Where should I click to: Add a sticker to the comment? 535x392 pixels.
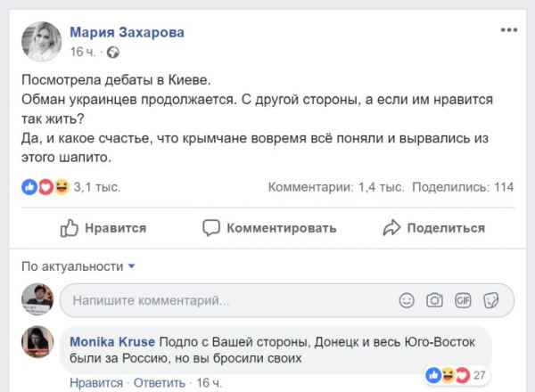tap(490, 300)
